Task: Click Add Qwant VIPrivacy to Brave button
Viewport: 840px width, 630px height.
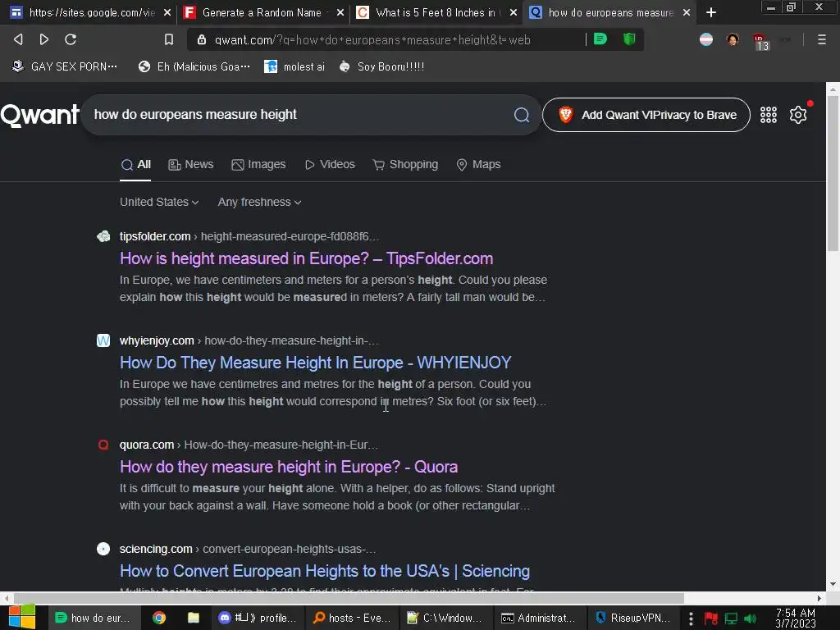Action: (646, 115)
